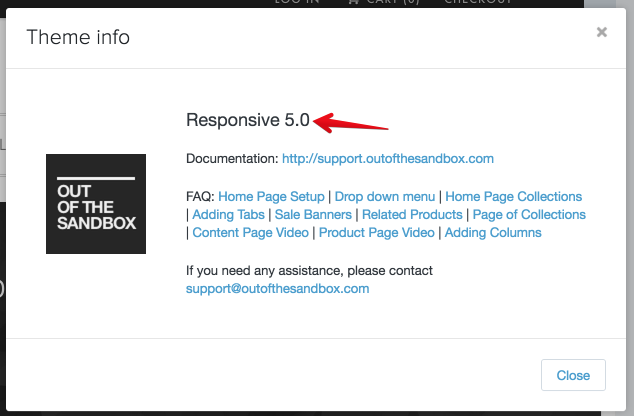Viewport: 634px width, 416px height.
Task: Click the Out of the Sandbox logo
Action: click(x=96, y=204)
